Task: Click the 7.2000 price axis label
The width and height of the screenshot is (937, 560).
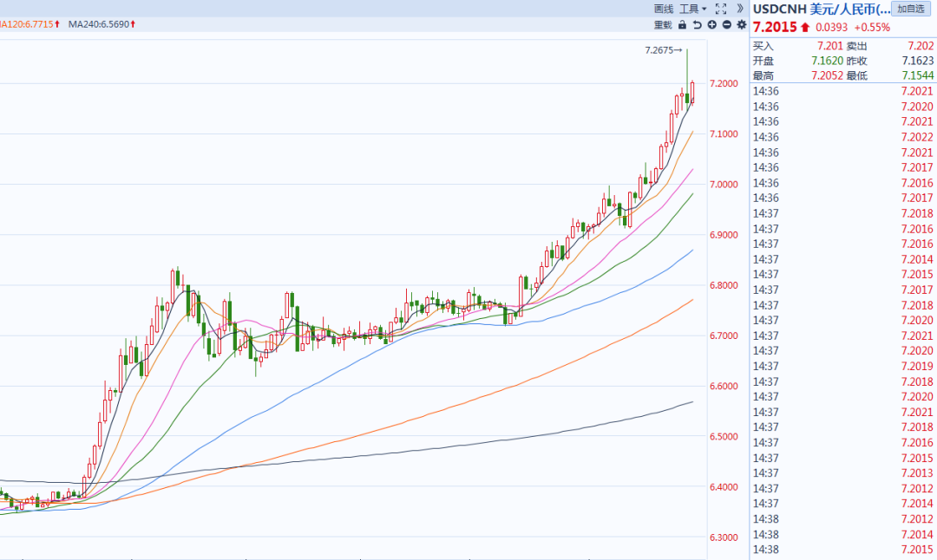Action: coord(724,83)
